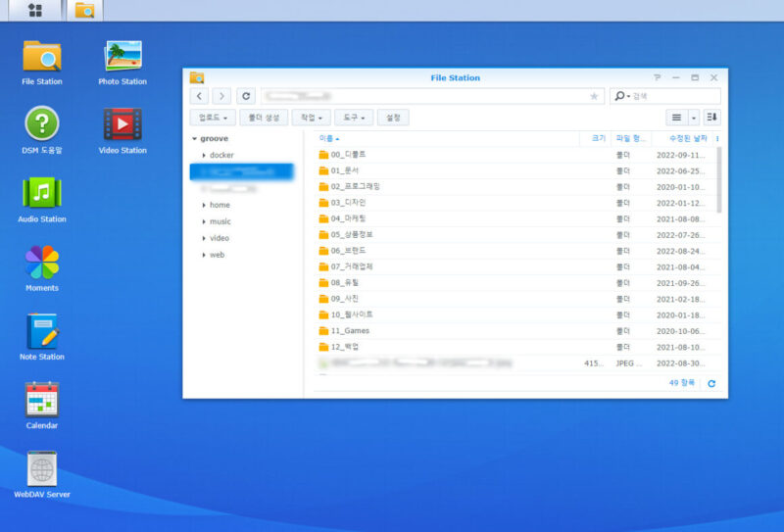Expand the docker folder in tree
The height and width of the screenshot is (532, 784).
click(x=203, y=155)
